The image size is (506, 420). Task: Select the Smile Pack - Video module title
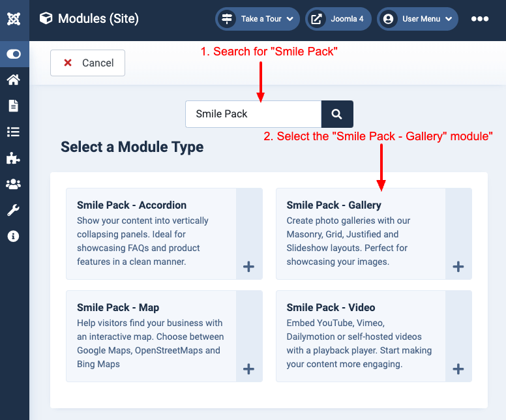tap(331, 307)
